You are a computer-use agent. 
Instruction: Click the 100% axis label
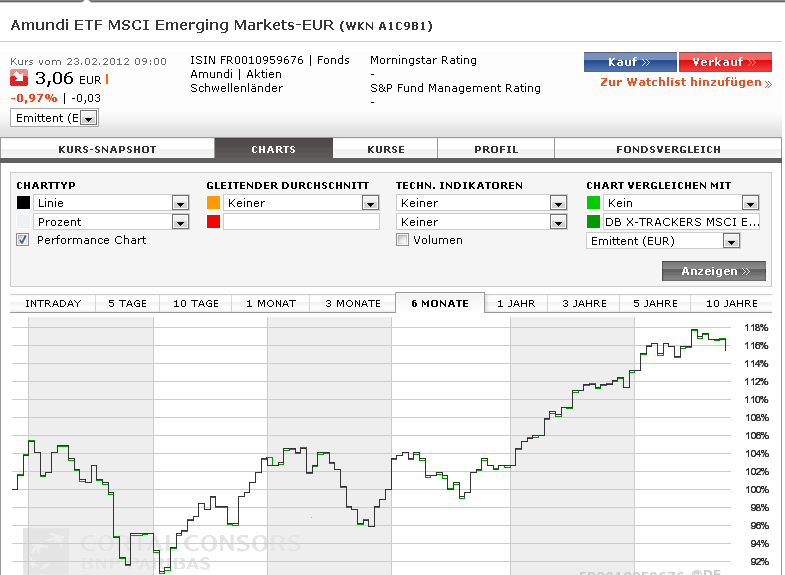756,490
